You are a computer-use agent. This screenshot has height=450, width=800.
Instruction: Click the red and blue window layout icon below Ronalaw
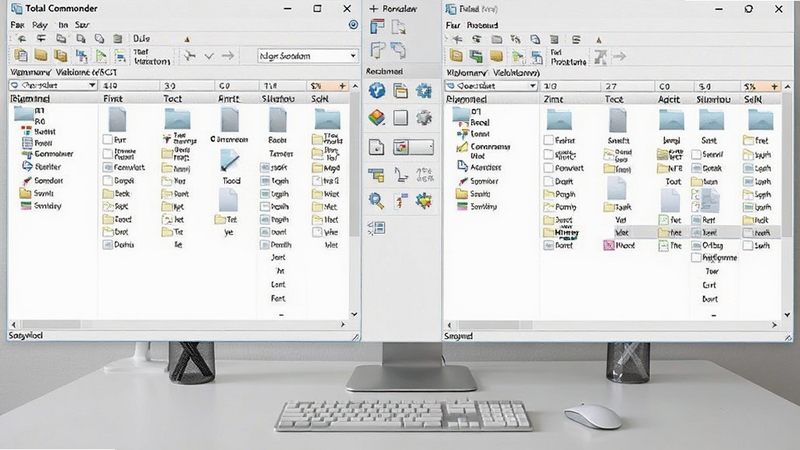tap(378, 27)
